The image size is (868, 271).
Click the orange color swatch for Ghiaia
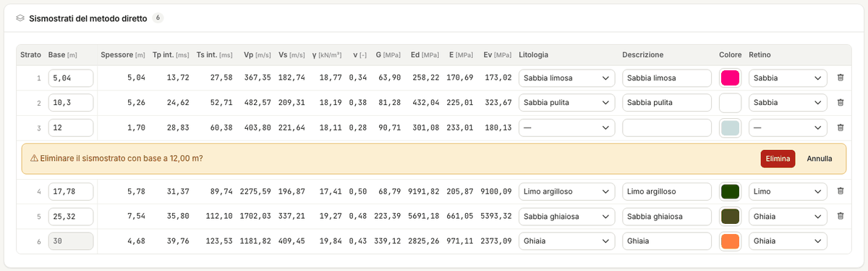tap(731, 241)
